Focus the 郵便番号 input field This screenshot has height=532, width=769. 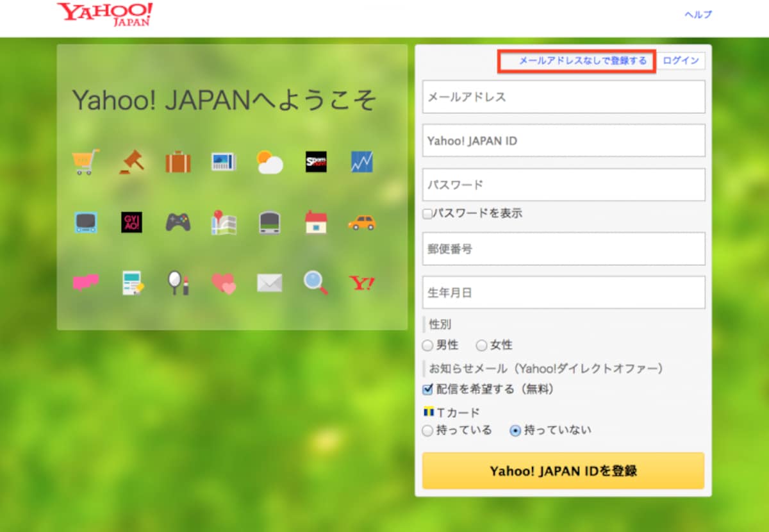[564, 249]
